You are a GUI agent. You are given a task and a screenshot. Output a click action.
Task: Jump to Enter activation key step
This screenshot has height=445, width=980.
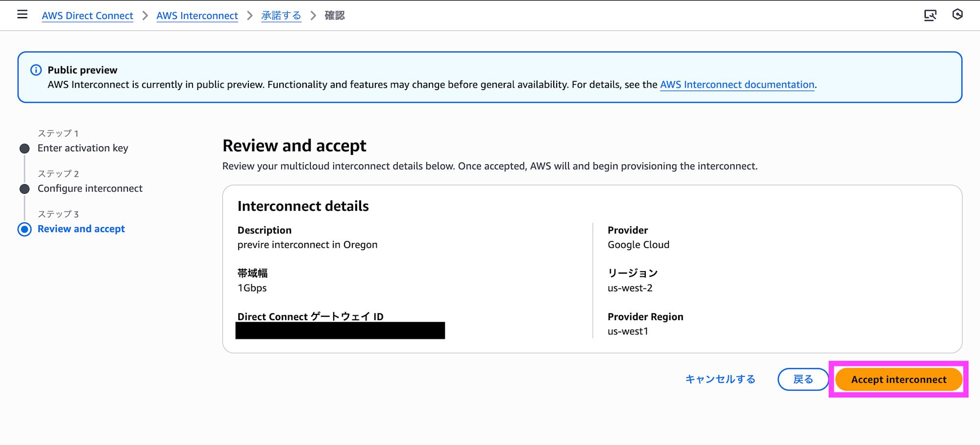(x=83, y=148)
